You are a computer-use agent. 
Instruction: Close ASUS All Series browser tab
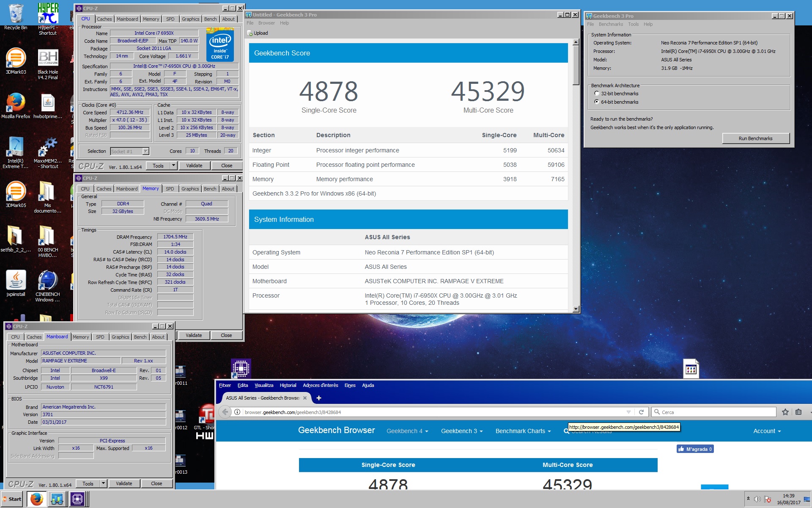305,398
